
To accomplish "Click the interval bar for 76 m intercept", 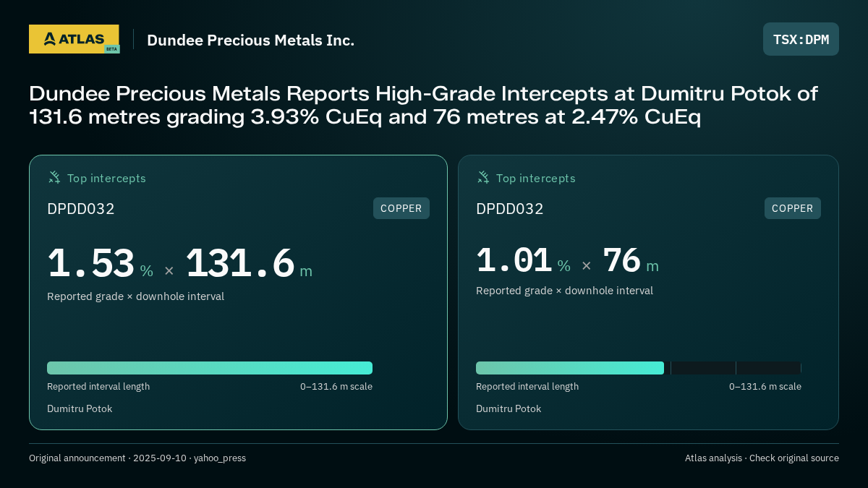I will [639, 368].
